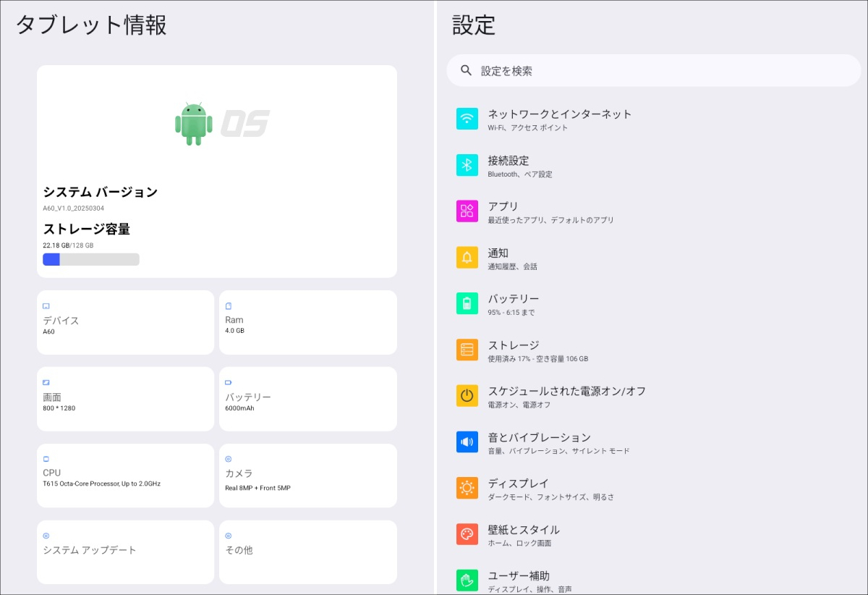View camera details on the カメラ card
The height and width of the screenshot is (595, 868).
pos(307,476)
